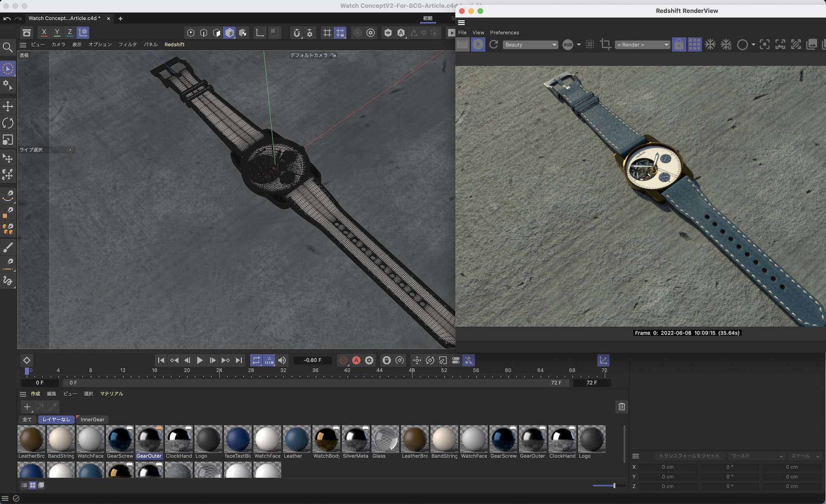
Task: Toggle autokeying red A button
Action: click(356, 360)
